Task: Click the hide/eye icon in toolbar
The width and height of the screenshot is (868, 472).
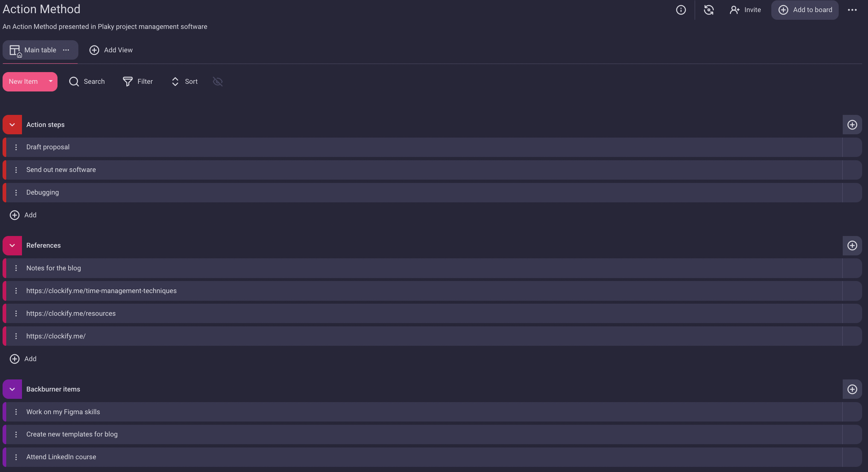Action: pyautogui.click(x=218, y=81)
